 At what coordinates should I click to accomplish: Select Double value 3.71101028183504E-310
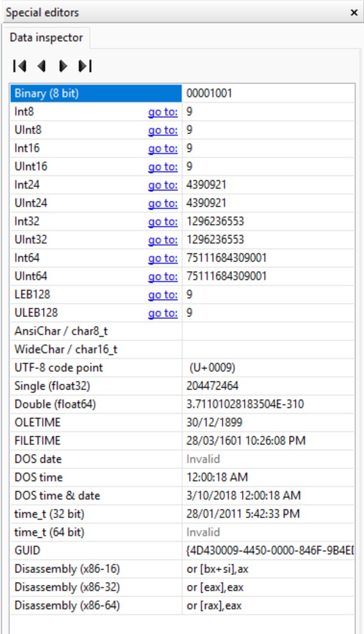tap(245, 404)
